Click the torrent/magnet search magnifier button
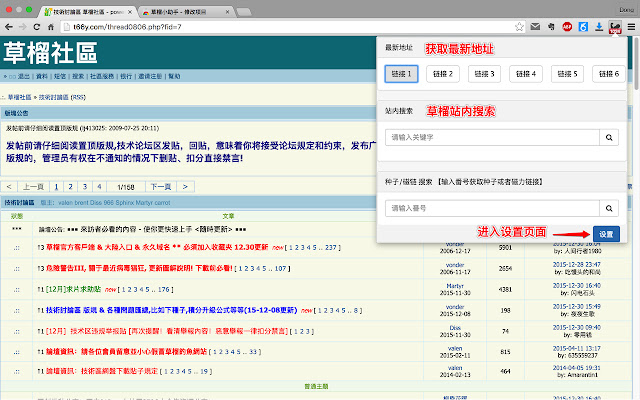Screen dimensions: 640x400 coord(607,207)
